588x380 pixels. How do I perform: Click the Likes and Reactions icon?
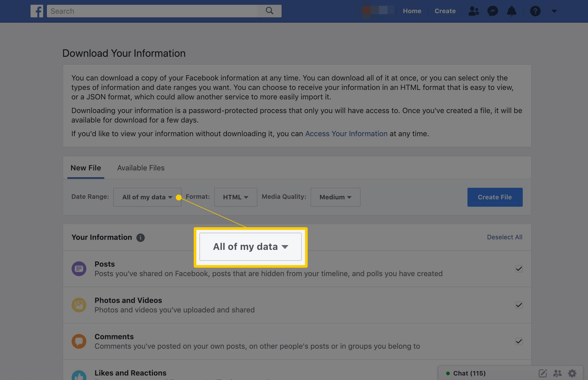point(79,375)
